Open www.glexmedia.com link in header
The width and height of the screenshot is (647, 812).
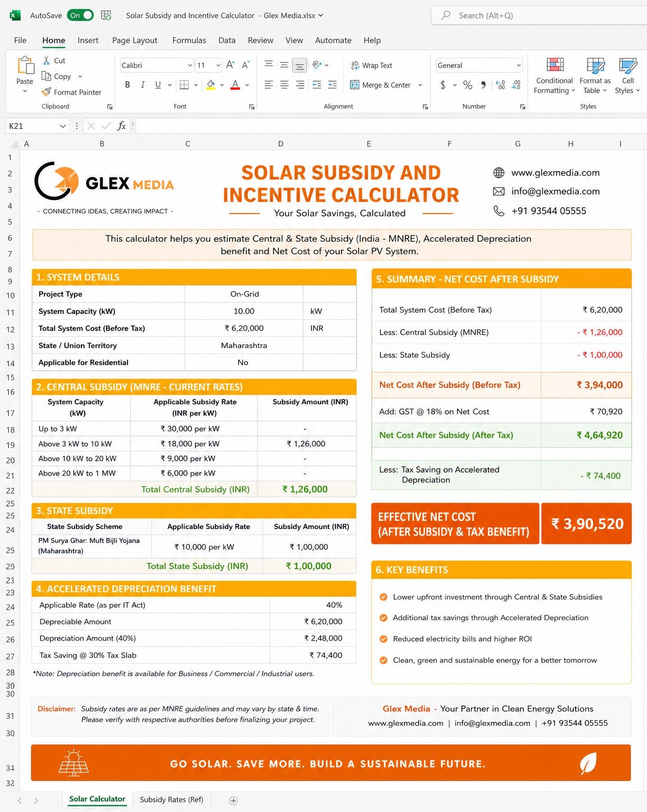coord(555,173)
